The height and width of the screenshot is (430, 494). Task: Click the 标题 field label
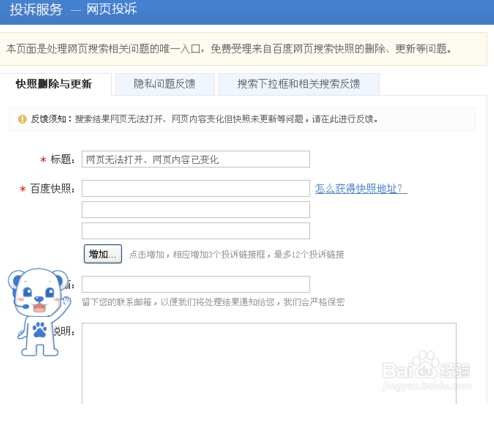[63, 159]
